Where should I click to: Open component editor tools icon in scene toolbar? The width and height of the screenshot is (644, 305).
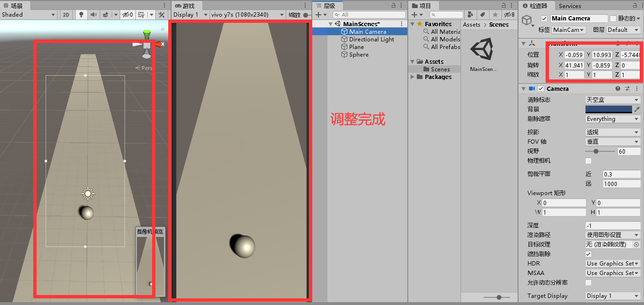click(x=161, y=15)
